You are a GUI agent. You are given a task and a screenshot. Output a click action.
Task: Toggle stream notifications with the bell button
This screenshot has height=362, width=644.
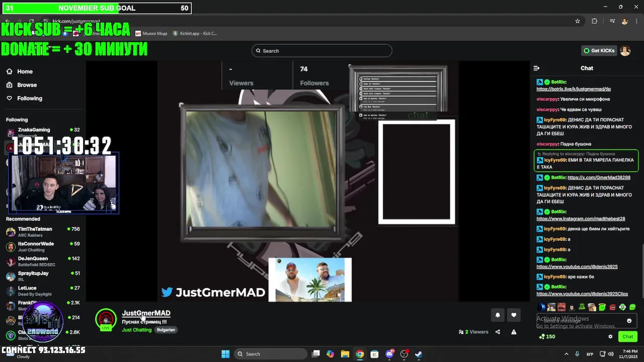pos(498,315)
